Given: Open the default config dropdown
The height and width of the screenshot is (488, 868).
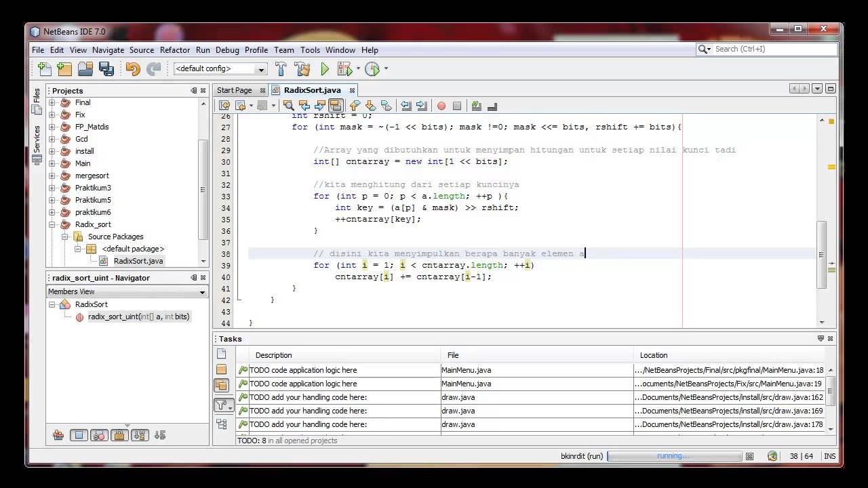Looking at the screenshot, I should [260, 69].
